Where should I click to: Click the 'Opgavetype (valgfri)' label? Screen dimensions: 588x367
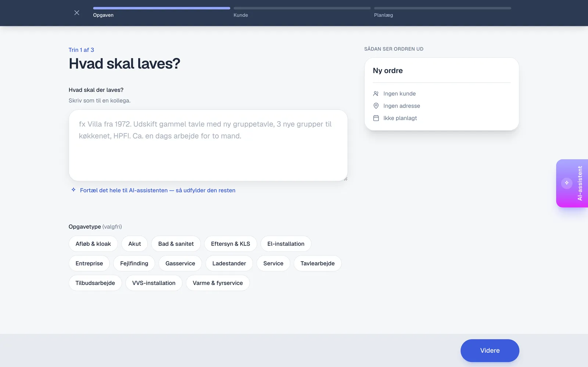coord(95,227)
